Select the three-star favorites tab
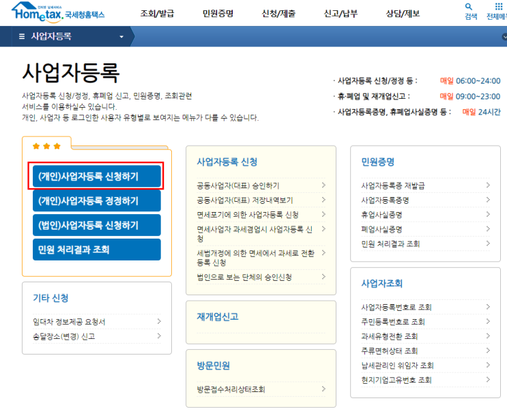 (x=46, y=146)
